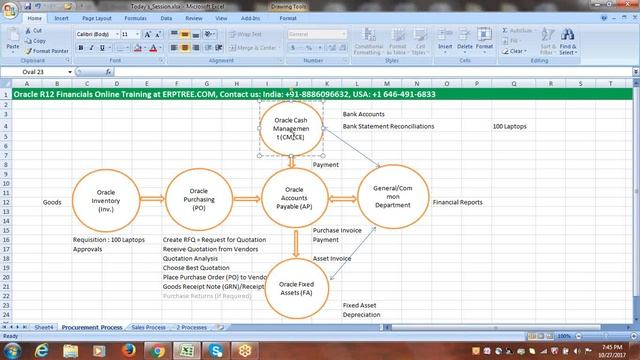640x360 pixels.
Task: Click the Select All corner button
Action: click(x=6, y=84)
